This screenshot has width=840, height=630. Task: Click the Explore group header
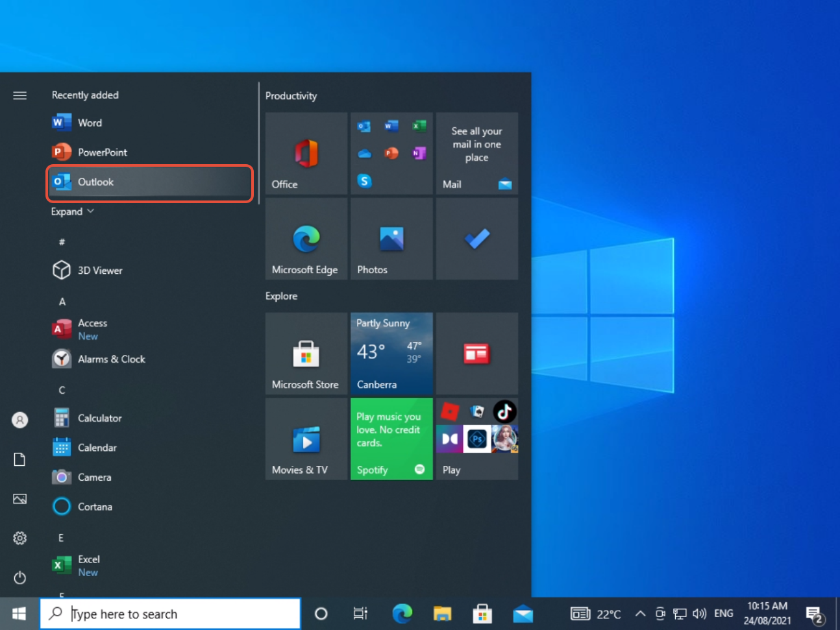[x=281, y=296]
